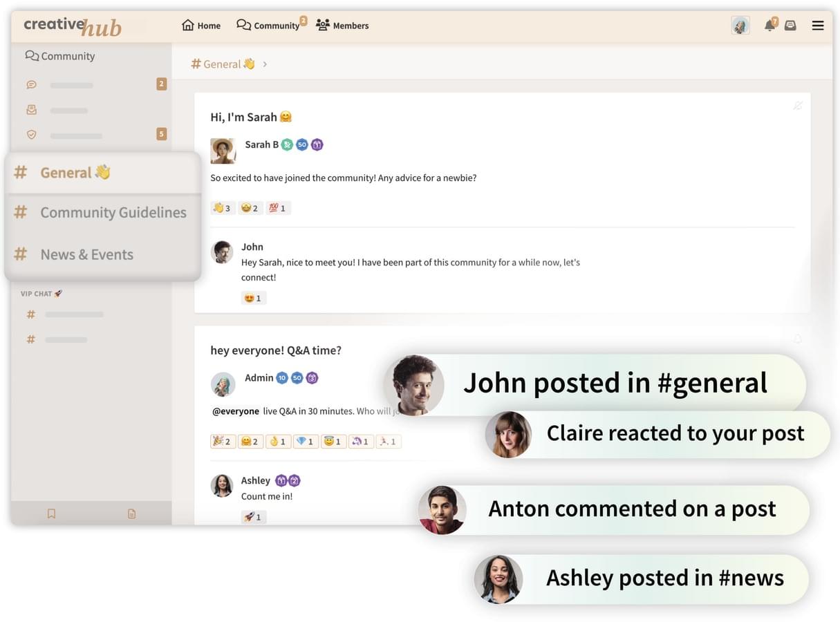840x622 pixels.
Task: Click the shield icon in sidebar
Action: click(31, 135)
